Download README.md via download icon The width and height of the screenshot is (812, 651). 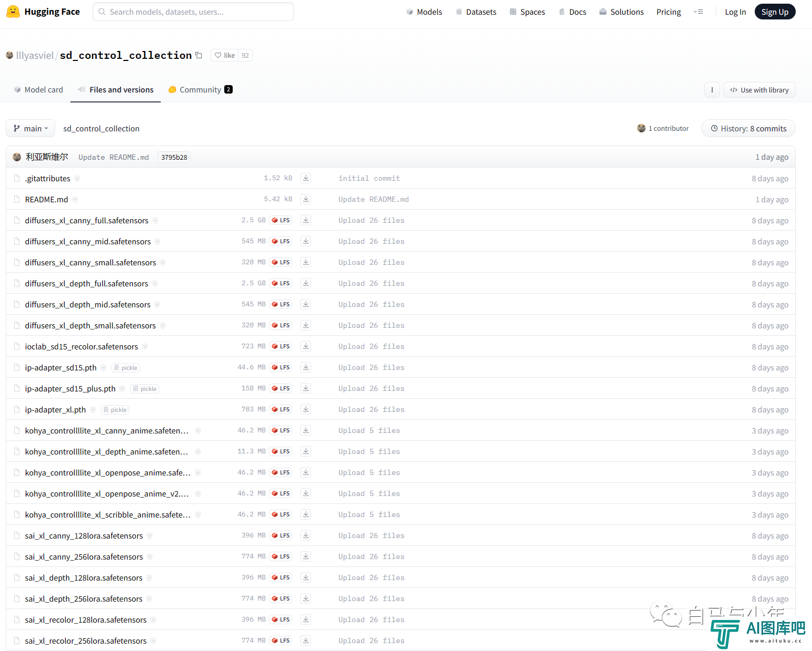pos(306,199)
